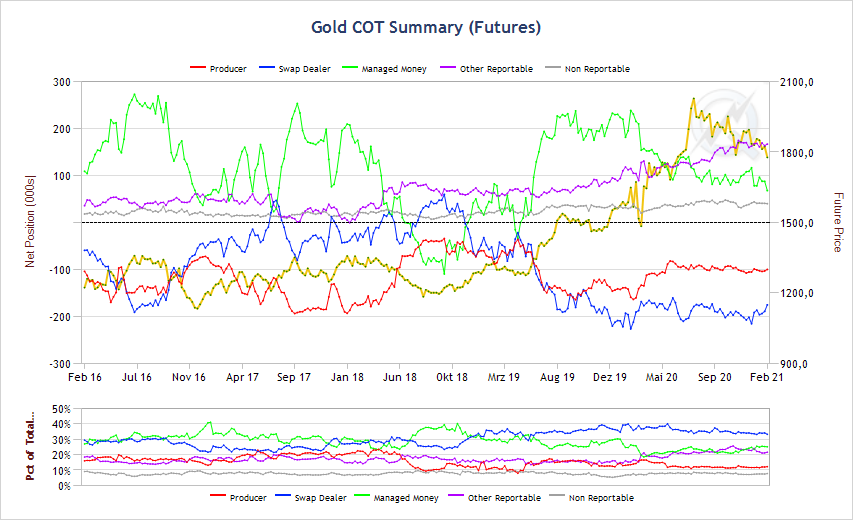Click purple Other Reportable marker in main legend
Screen dimensions: 853x520
(x=446, y=69)
